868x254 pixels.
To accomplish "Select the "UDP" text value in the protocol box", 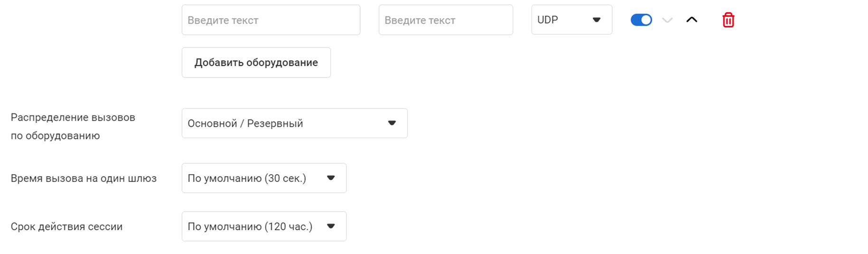I will point(548,20).
